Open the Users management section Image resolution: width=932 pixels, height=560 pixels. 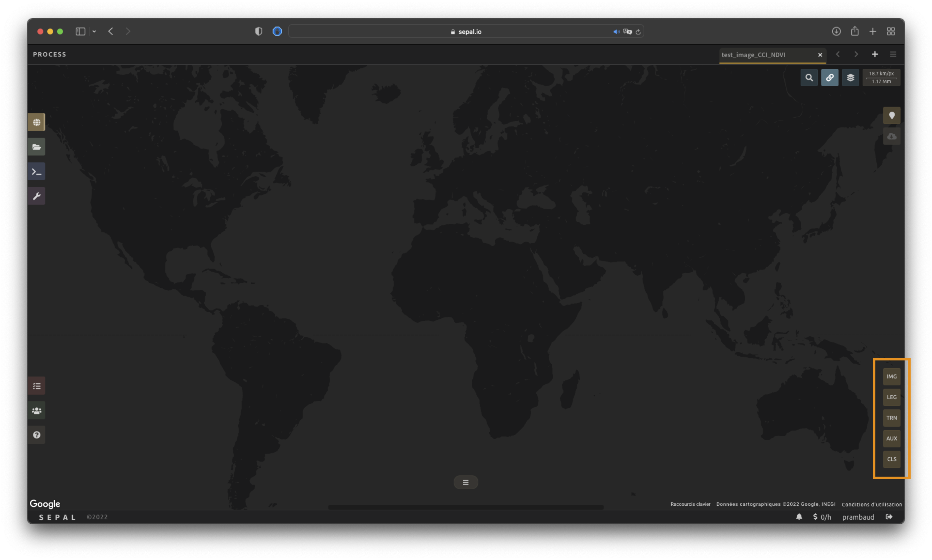[x=37, y=411]
